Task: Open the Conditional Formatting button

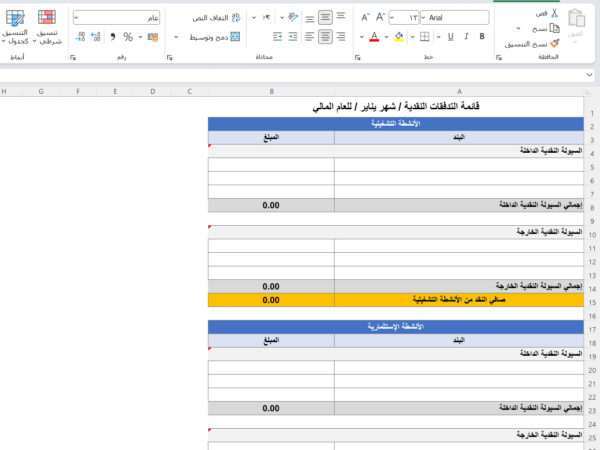Action: pos(47,27)
